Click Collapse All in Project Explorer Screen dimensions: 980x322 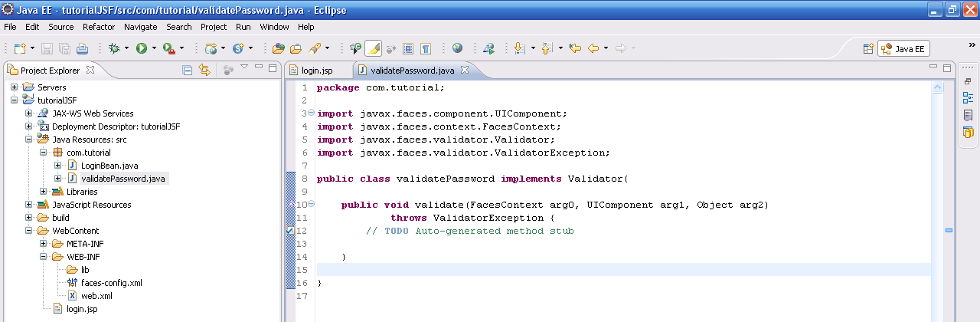(x=188, y=70)
